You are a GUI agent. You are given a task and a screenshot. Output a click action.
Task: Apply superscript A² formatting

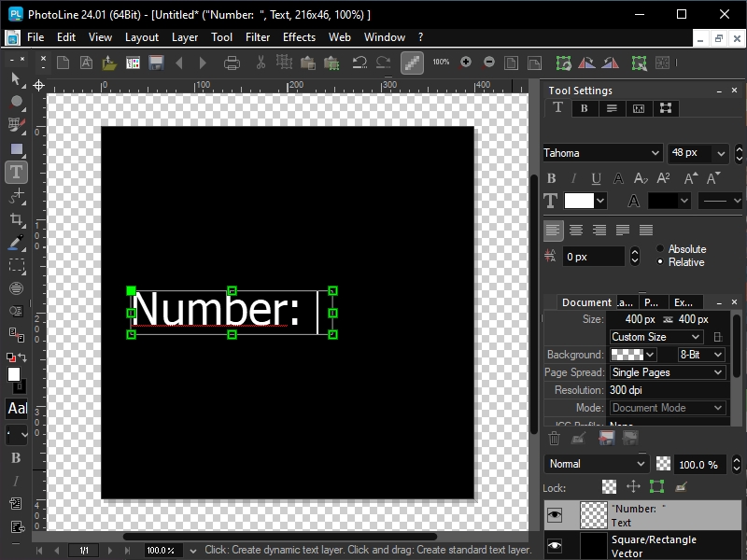click(x=663, y=178)
